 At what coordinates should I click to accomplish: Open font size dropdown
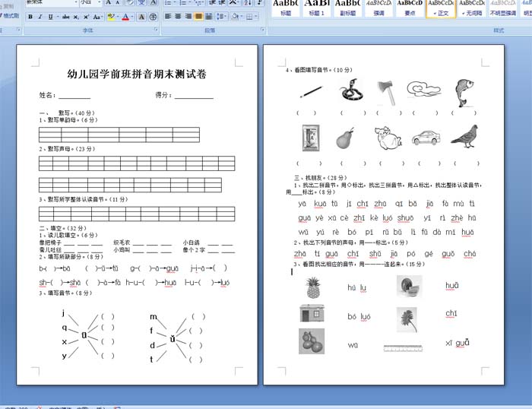[x=99, y=2]
